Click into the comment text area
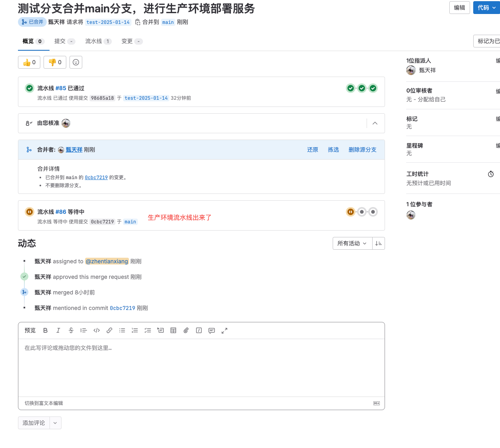Viewport: 500px width, 448px height. coord(201,367)
